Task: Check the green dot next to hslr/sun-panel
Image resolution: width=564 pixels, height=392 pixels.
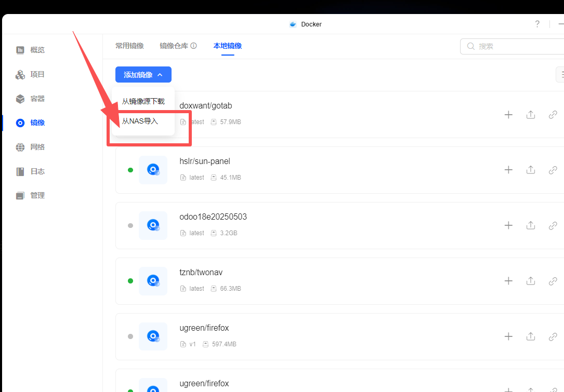Action: (x=130, y=170)
